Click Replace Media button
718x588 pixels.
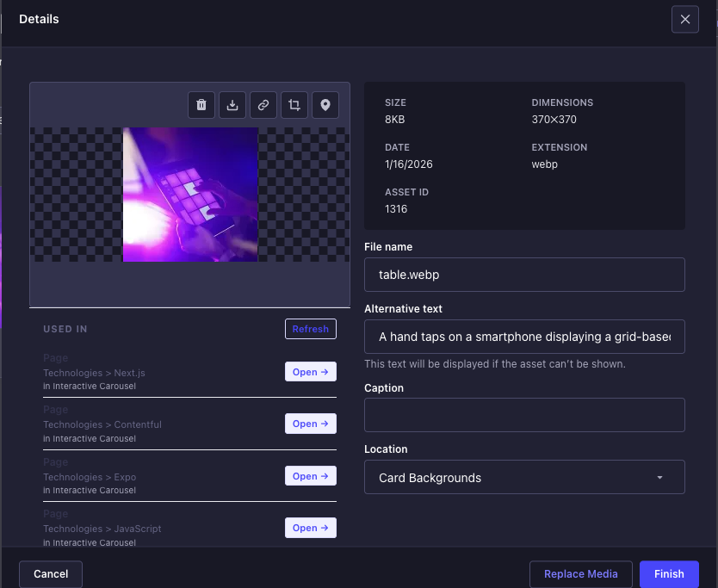pyautogui.click(x=580, y=574)
